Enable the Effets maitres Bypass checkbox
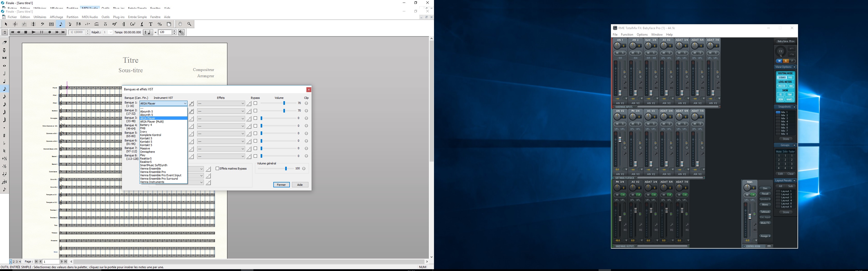This screenshot has width=868, height=271. [217, 169]
